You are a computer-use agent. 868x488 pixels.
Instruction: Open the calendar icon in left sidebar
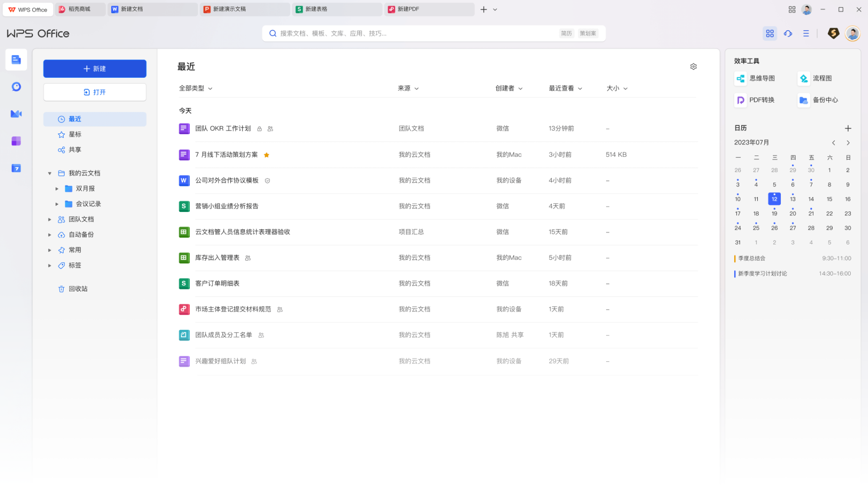(16, 168)
